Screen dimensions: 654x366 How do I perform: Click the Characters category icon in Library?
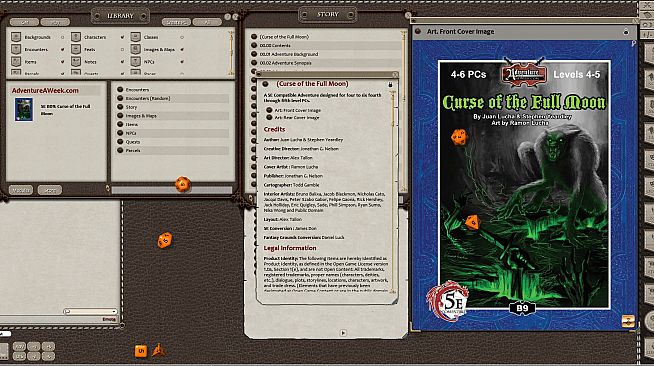[x=75, y=37]
